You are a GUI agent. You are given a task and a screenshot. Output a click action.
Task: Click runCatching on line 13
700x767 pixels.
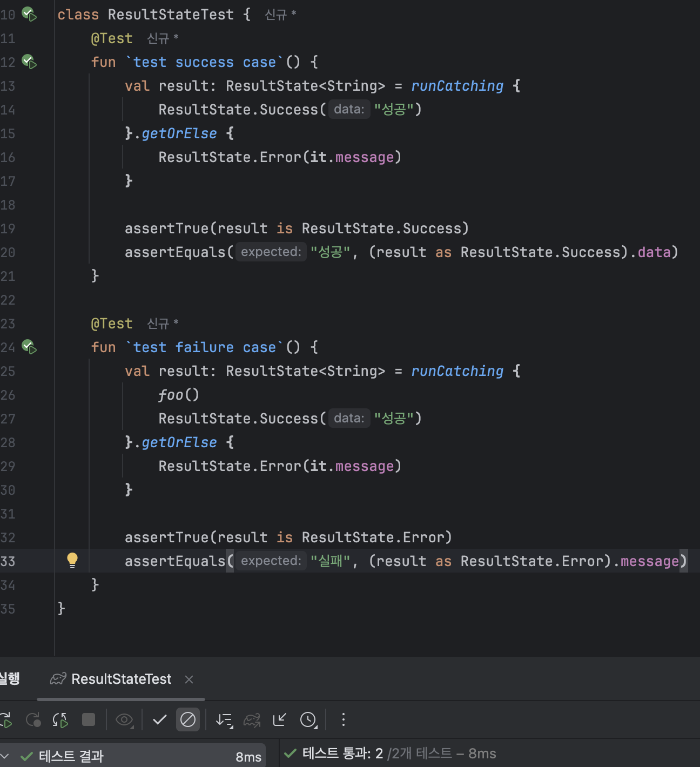[x=457, y=86]
